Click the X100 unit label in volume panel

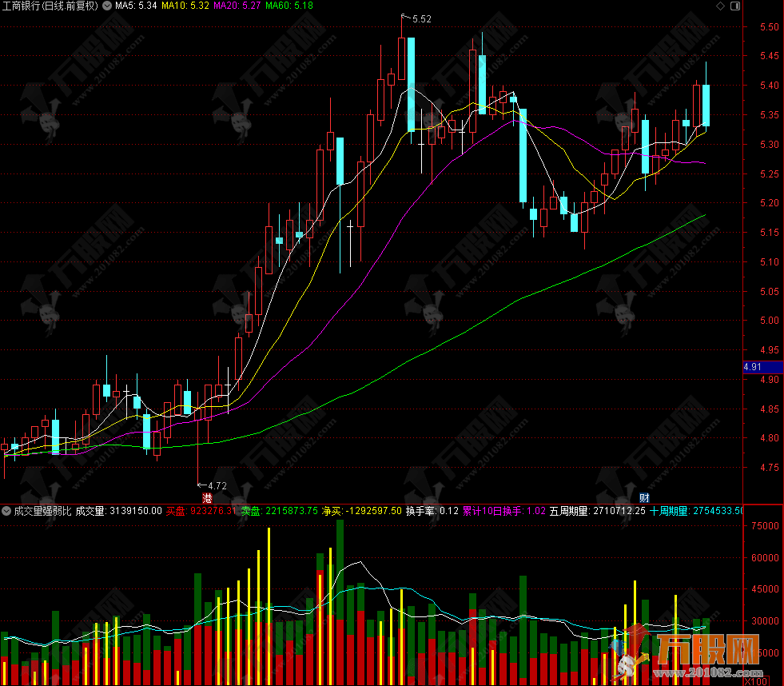coord(756,681)
